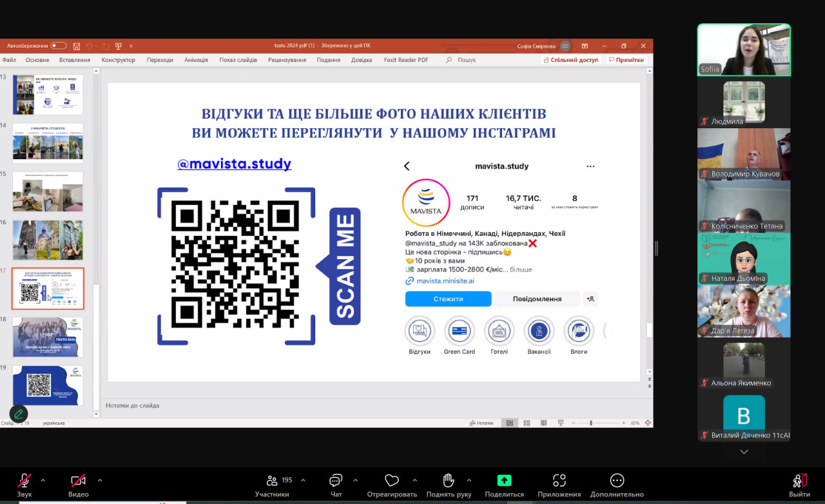Screen dimensions: 825x504
Task: Click the Відгуки story highlight circle
Action: 420,331
